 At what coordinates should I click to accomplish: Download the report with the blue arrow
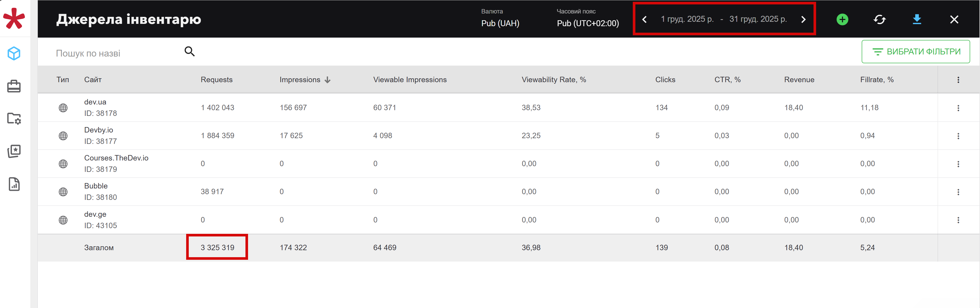(x=917, y=19)
